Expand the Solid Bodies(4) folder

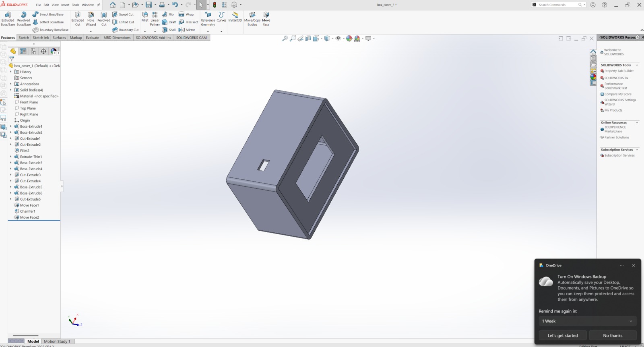click(x=11, y=90)
